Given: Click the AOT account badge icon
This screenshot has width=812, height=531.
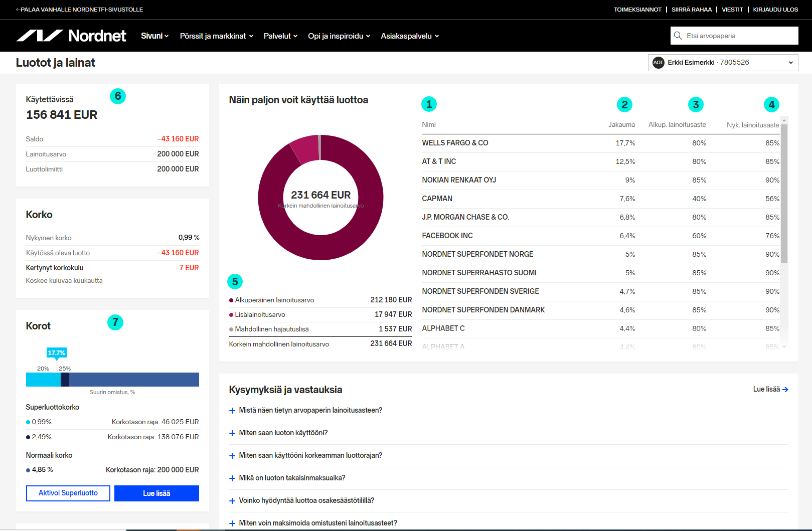Looking at the screenshot, I should point(658,63).
